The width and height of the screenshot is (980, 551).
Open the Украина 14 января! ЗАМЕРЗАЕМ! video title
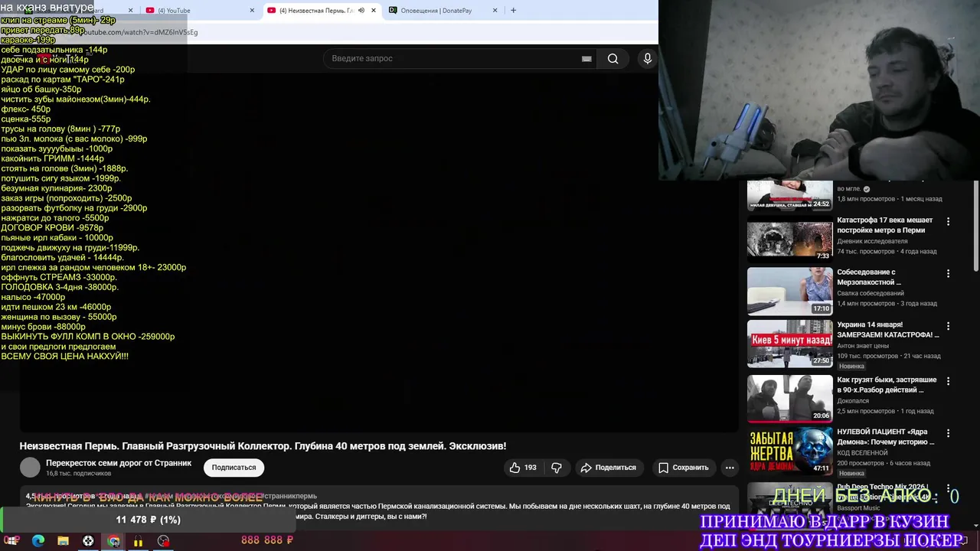pyautogui.click(x=888, y=330)
